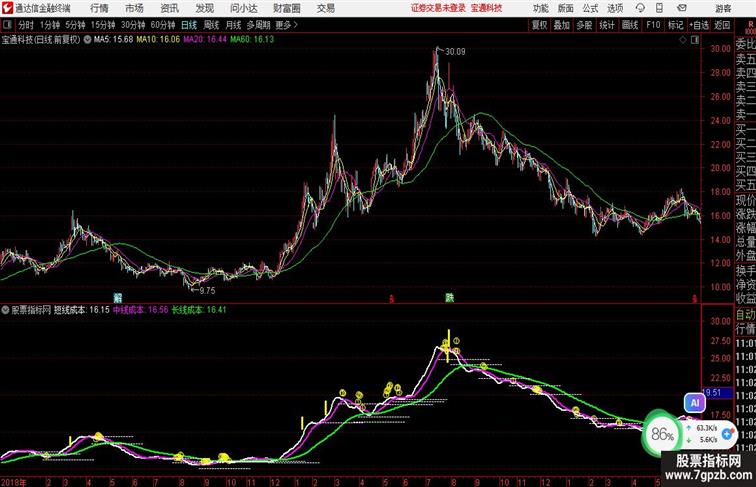Screen dimensions: 756x487
Task: Click the 跌 marker below the main chart
Action: (x=449, y=298)
